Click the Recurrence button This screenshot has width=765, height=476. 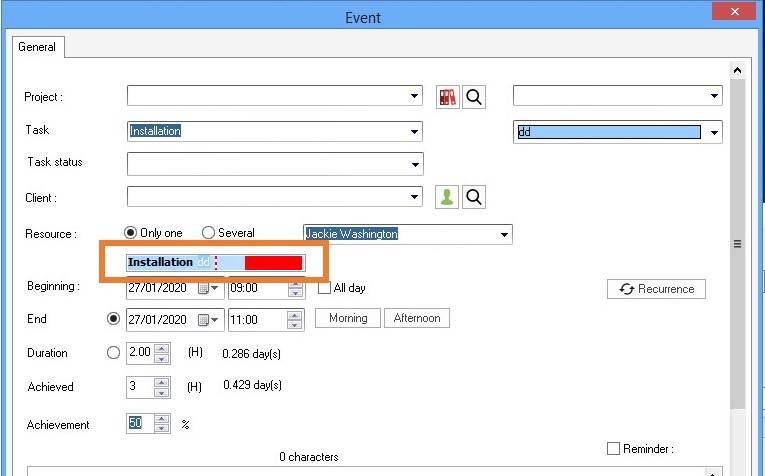(x=656, y=289)
